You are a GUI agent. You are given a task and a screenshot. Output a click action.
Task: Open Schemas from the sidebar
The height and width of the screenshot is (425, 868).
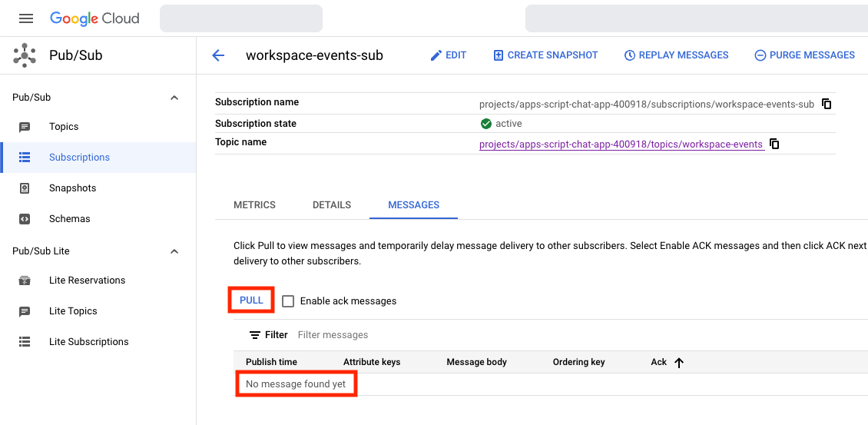tap(69, 219)
